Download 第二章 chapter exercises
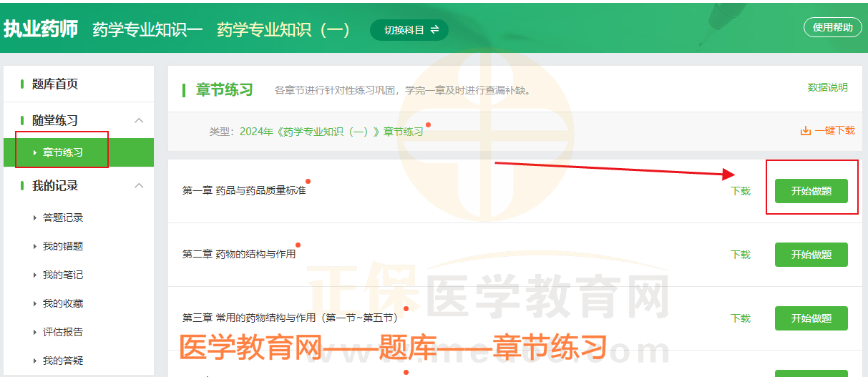868x377 pixels. point(740,255)
